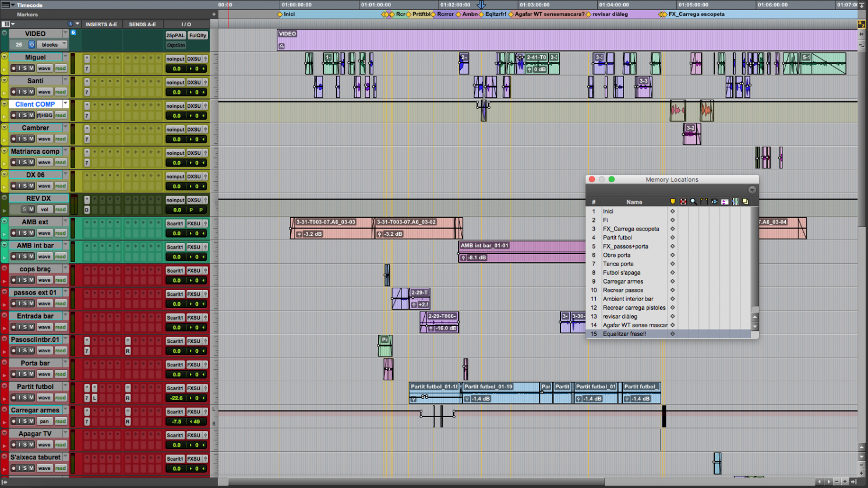Click the marker icon in Memory Locations header
The width and height of the screenshot is (868, 488).
pyautogui.click(x=673, y=201)
